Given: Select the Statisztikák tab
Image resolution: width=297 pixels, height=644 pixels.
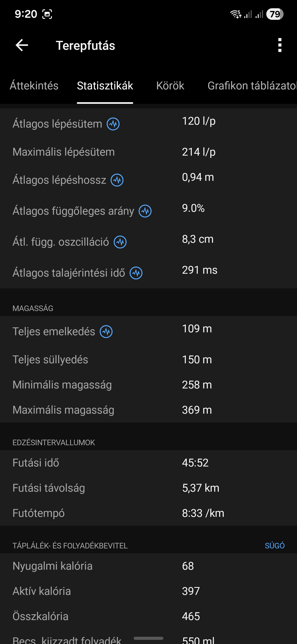Looking at the screenshot, I should [x=105, y=86].
